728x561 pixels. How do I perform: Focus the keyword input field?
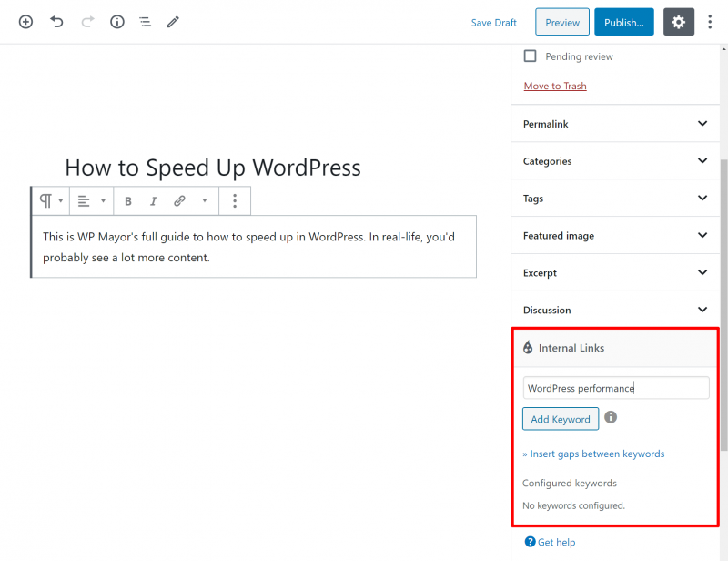point(616,388)
